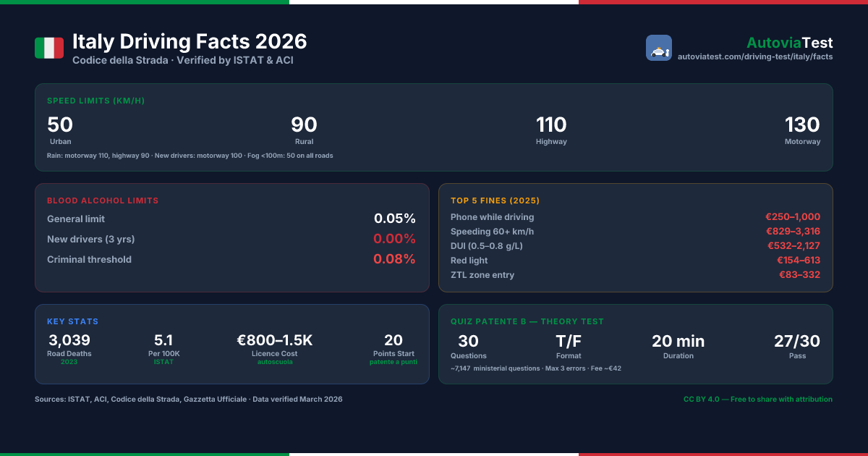868x456 pixels.
Task: Open the autoviatest.com facts URL link
Action: [x=755, y=56]
